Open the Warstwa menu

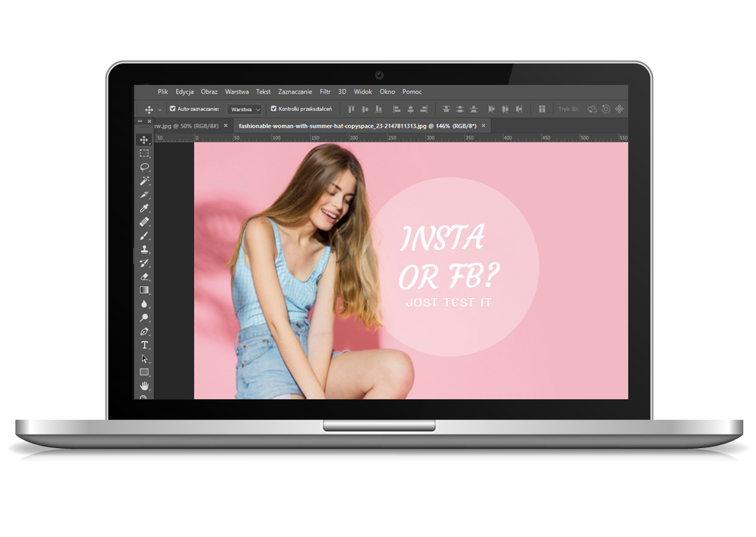[237, 92]
